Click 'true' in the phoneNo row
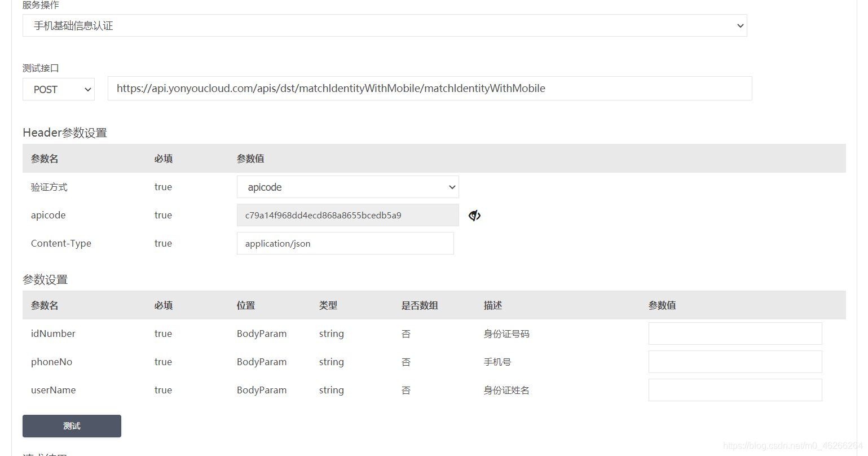This screenshot has height=456, width=868. 163,362
